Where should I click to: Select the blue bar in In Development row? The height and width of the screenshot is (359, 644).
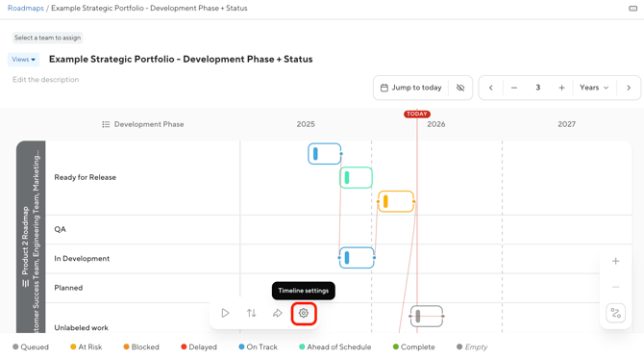click(x=357, y=258)
